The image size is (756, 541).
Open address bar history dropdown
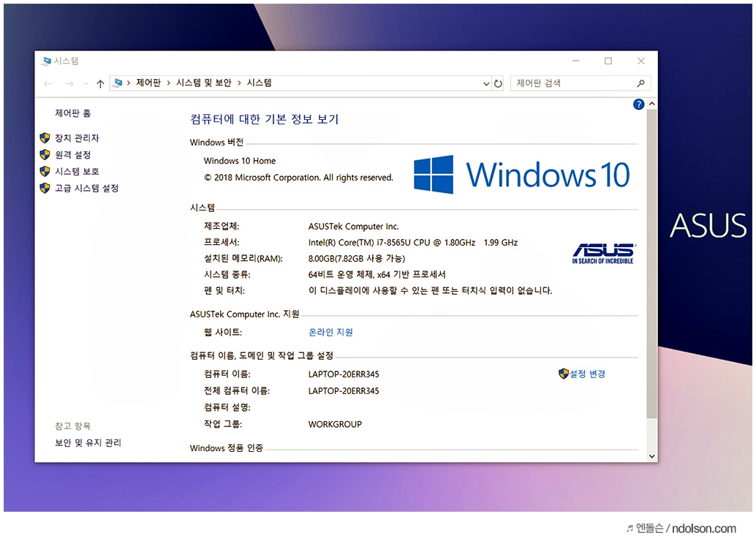pos(486,84)
